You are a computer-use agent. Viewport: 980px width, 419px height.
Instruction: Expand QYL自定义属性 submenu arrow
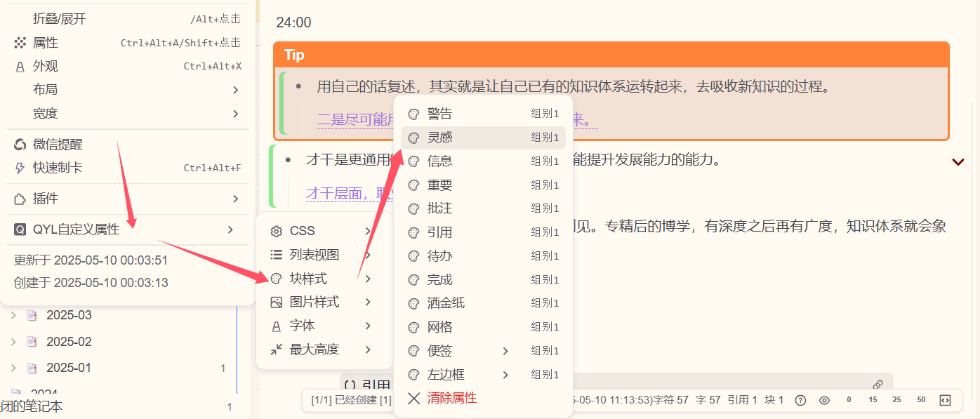tap(231, 230)
